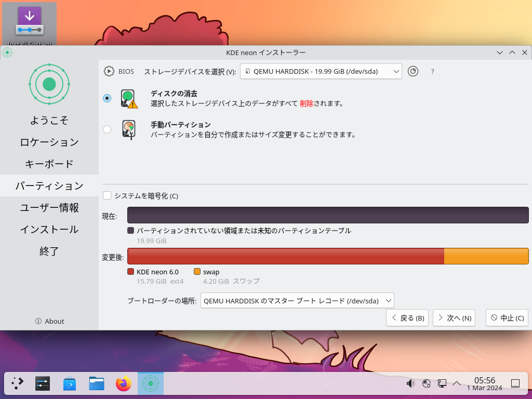Screen dimensions: 532x399
Task: Click the ディスクの消去 heading text
Action: pos(174,94)
